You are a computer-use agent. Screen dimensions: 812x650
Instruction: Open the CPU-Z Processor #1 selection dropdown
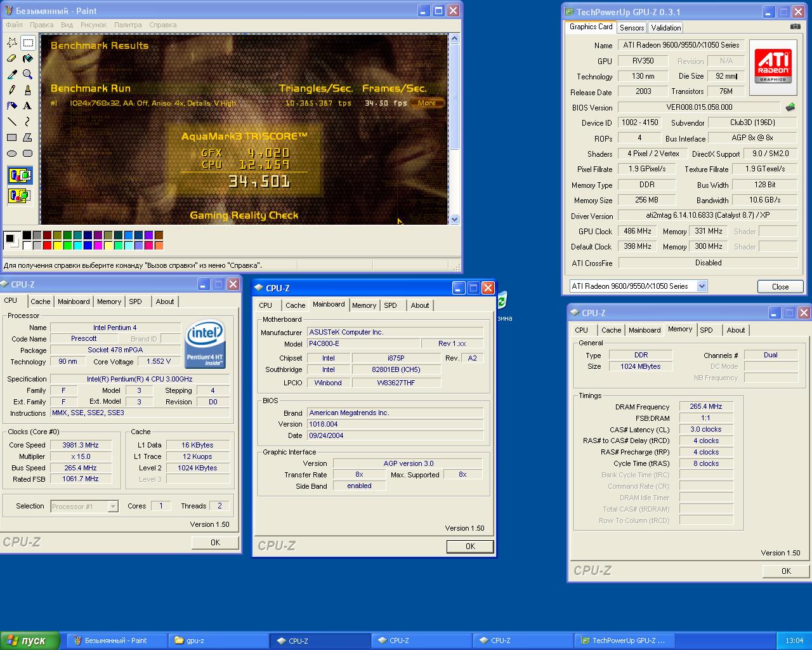click(x=113, y=507)
